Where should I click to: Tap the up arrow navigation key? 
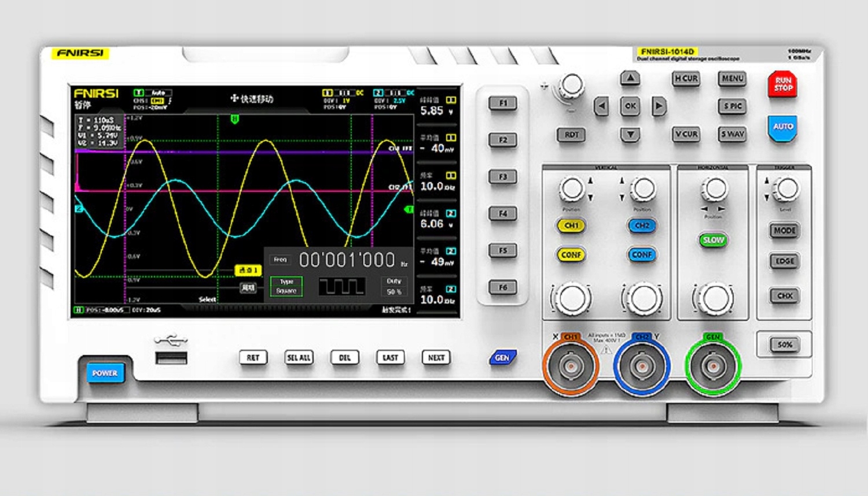tap(630, 78)
